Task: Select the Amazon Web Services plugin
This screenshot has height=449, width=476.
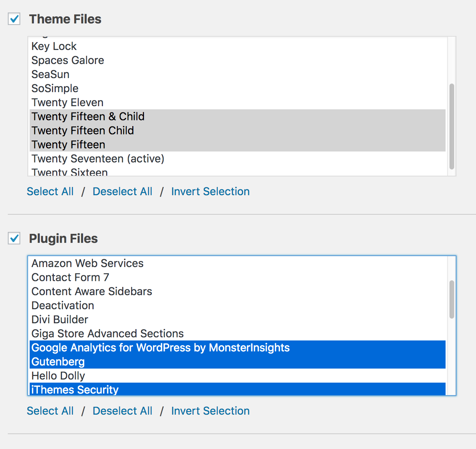Action: click(87, 263)
